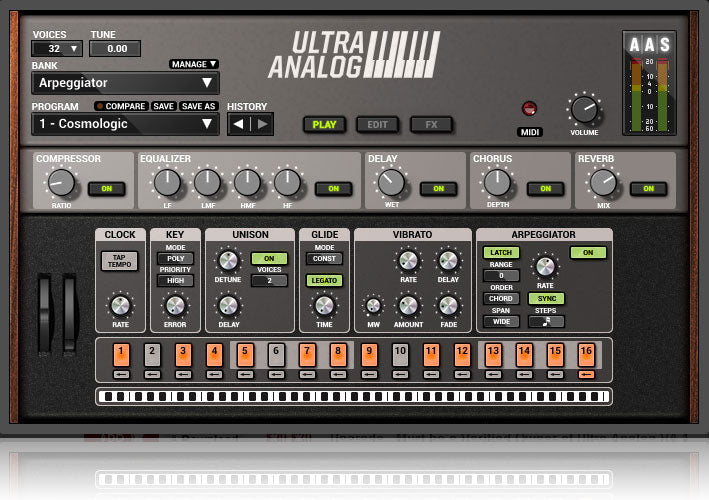The width and height of the screenshot is (709, 500).
Task: Click the tie arrow under step 1
Action: click(x=121, y=374)
